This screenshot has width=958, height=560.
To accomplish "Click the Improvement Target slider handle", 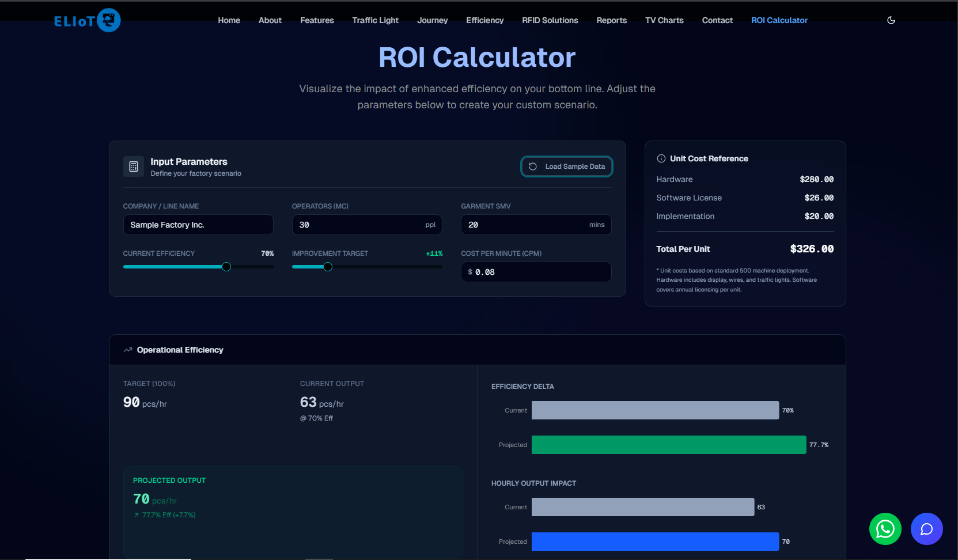I will [x=328, y=267].
